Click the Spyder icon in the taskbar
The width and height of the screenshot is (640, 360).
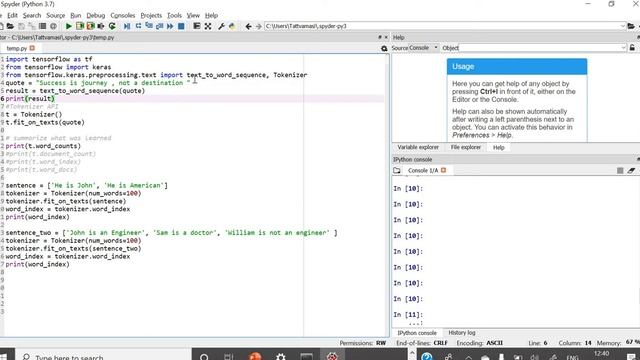[332, 356]
